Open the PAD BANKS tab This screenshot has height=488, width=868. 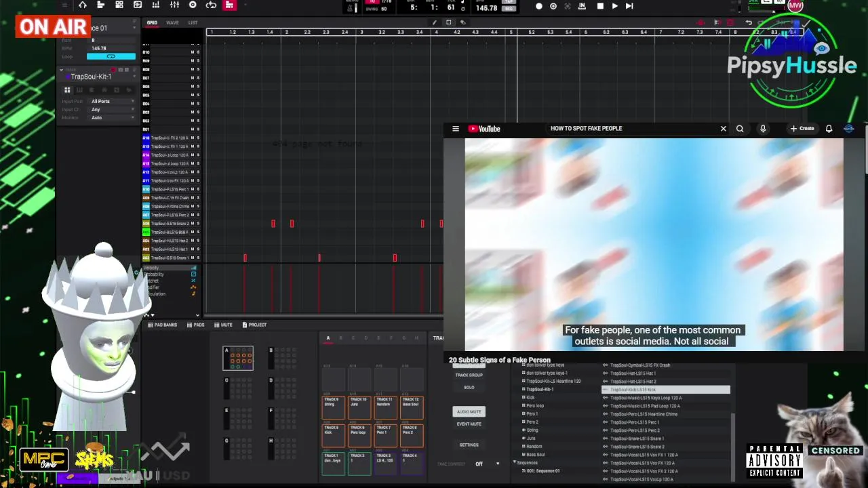tap(163, 325)
